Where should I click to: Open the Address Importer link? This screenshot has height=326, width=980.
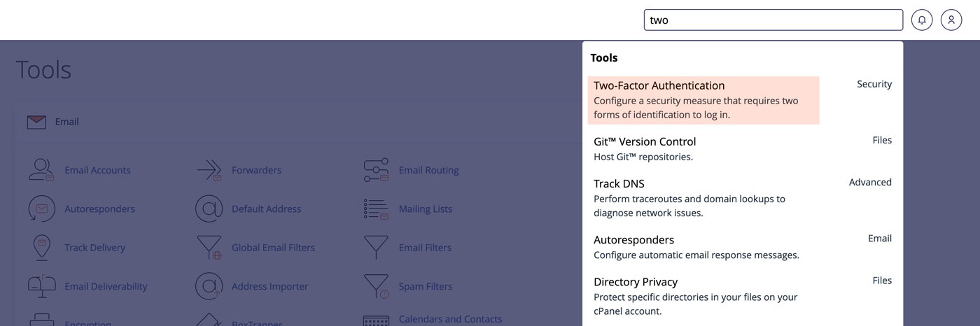coord(269,286)
